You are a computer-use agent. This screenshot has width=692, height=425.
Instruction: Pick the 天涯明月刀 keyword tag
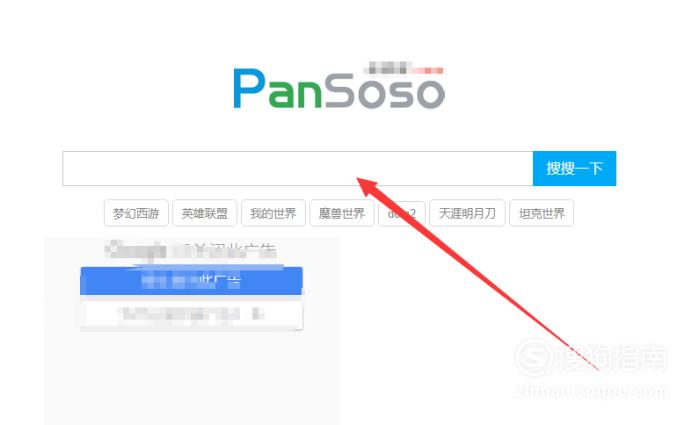(467, 213)
